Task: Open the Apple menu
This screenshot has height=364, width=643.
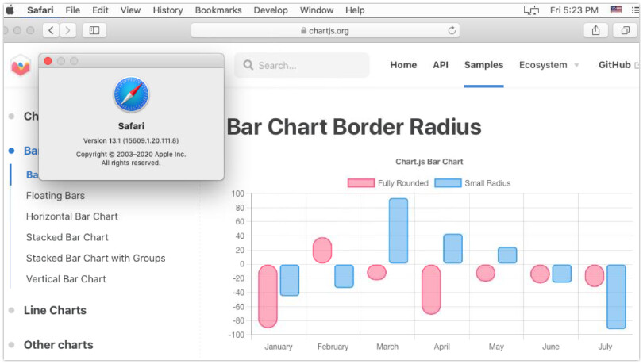Action: [x=10, y=10]
